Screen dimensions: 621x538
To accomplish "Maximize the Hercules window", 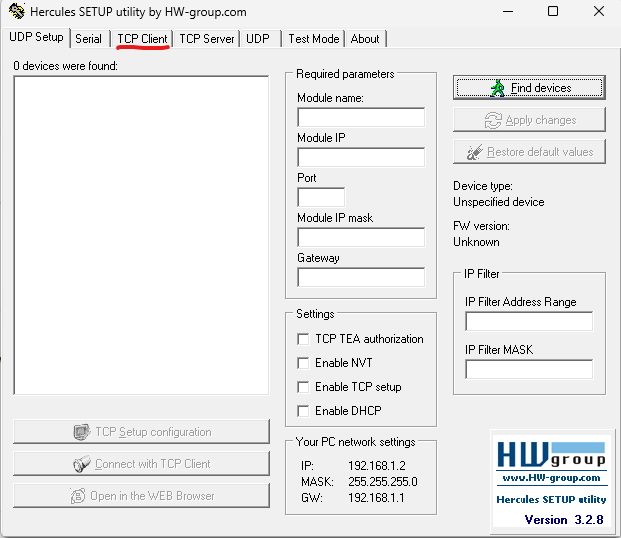I will (x=553, y=11).
